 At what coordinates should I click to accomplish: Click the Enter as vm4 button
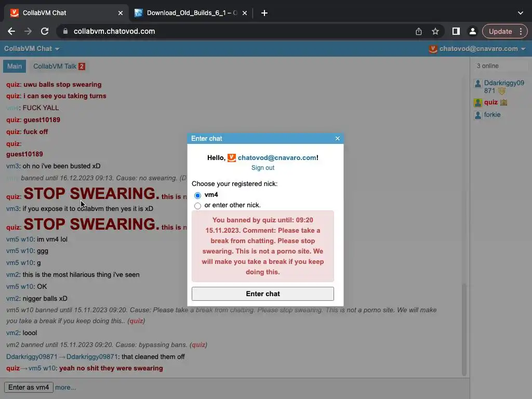tap(29, 388)
